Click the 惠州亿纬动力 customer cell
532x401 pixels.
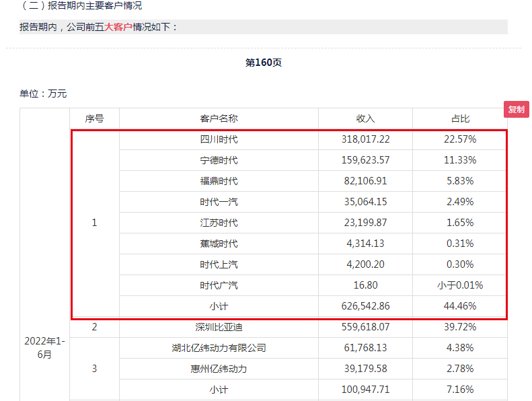(x=219, y=369)
